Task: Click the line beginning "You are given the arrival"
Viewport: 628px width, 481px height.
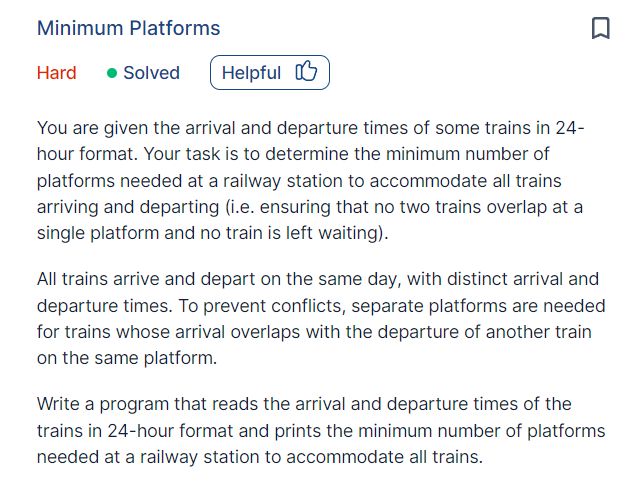Action: (310, 128)
